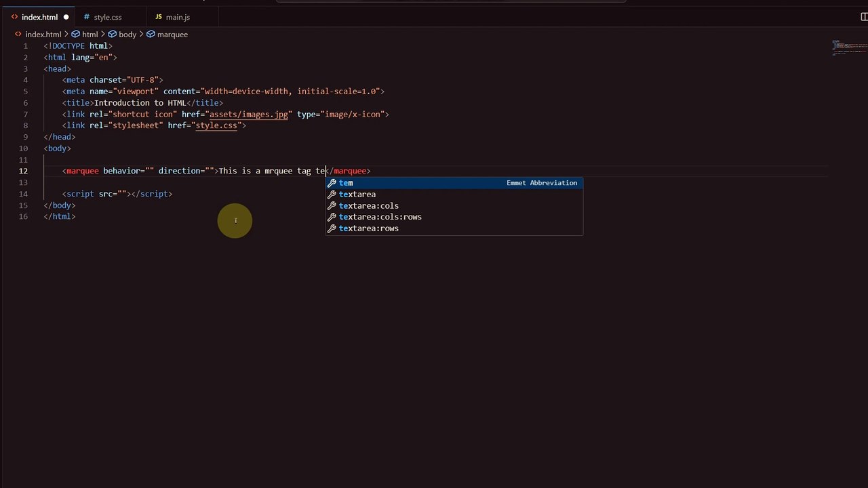This screenshot has height=488, width=868.
Task: Choose the textarea:rows Emmet suggestion
Action: (454, 228)
